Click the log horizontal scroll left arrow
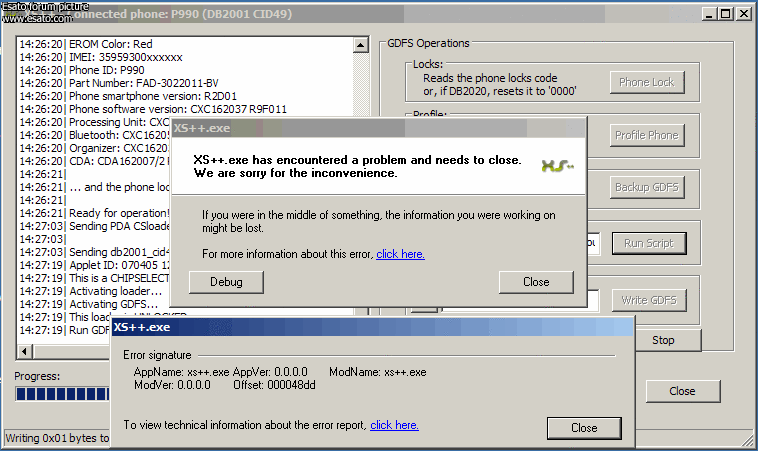This screenshot has width=758, height=451. [25, 351]
